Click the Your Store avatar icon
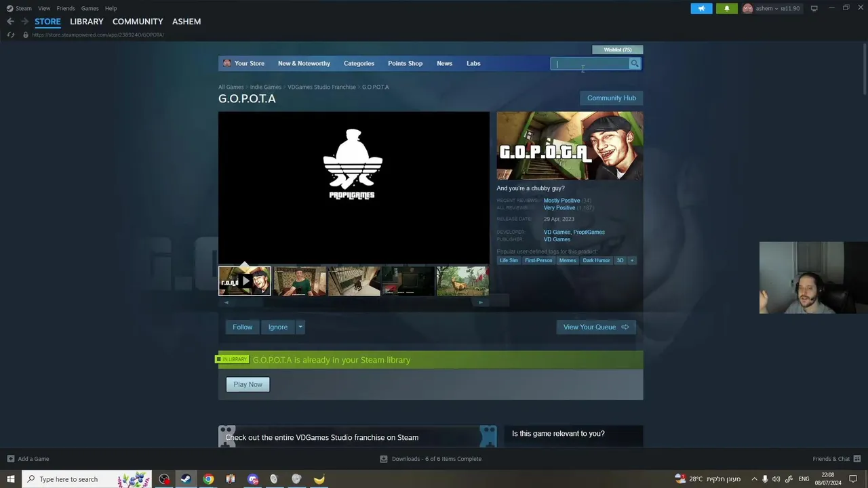The width and height of the screenshot is (868, 488). point(226,63)
